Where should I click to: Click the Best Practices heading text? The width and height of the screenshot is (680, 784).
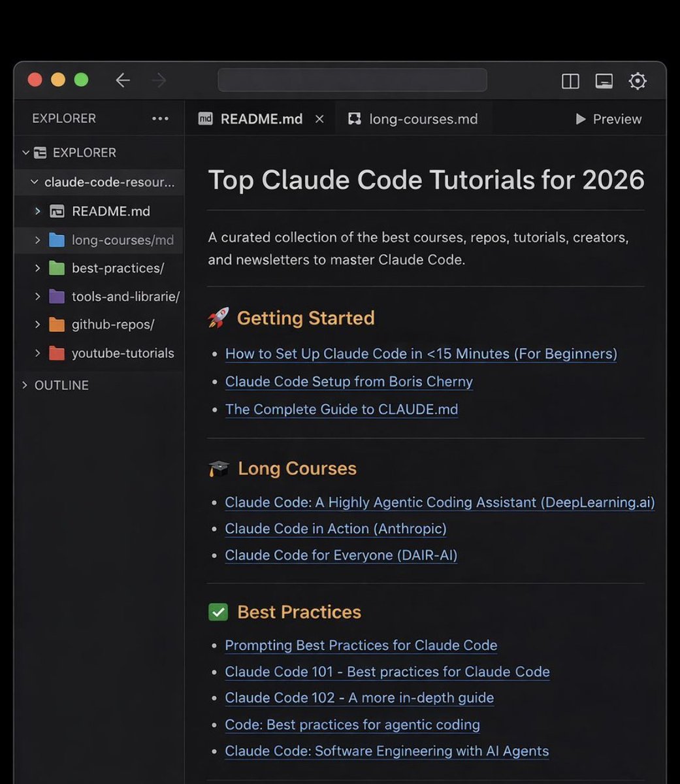coord(299,612)
